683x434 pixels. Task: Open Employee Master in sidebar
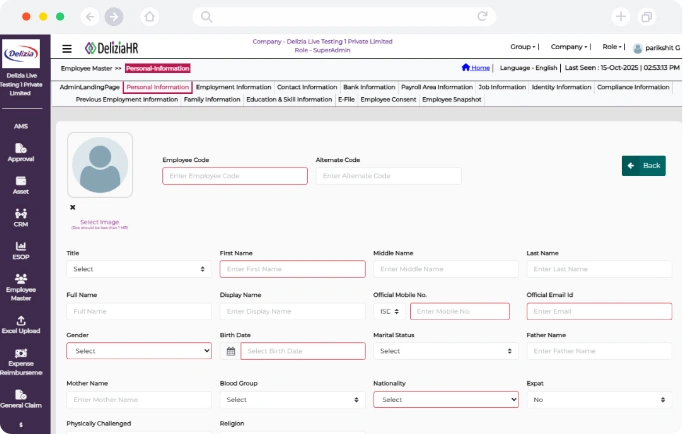pyautogui.click(x=21, y=286)
